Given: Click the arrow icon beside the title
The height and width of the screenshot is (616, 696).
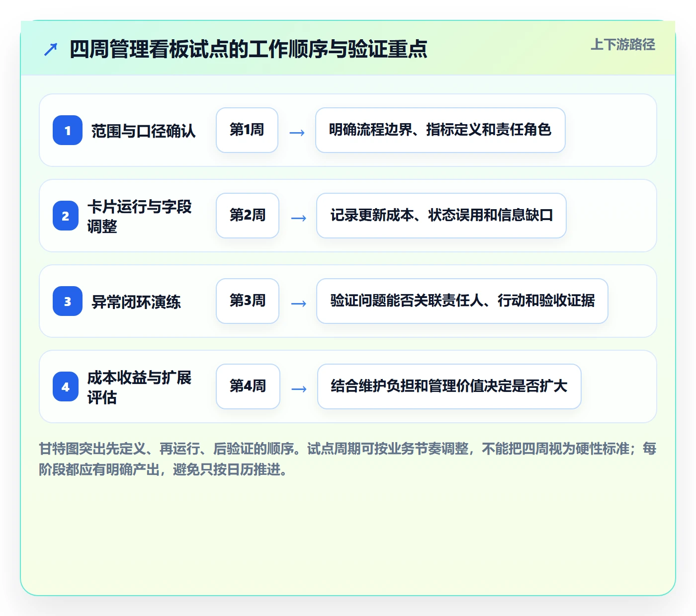Looking at the screenshot, I should (50, 49).
